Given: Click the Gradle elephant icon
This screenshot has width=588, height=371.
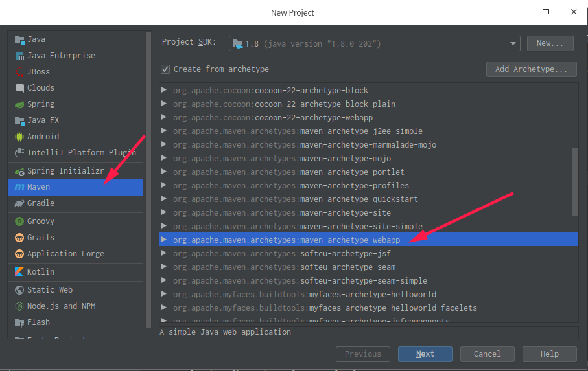Looking at the screenshot, I should 19,203.
